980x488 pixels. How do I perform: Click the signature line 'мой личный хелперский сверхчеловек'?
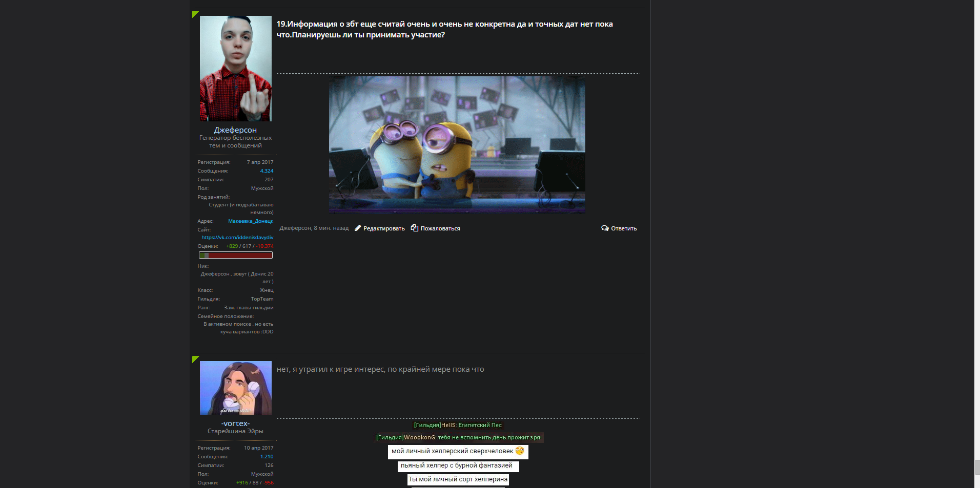click(x=458, y=452)
